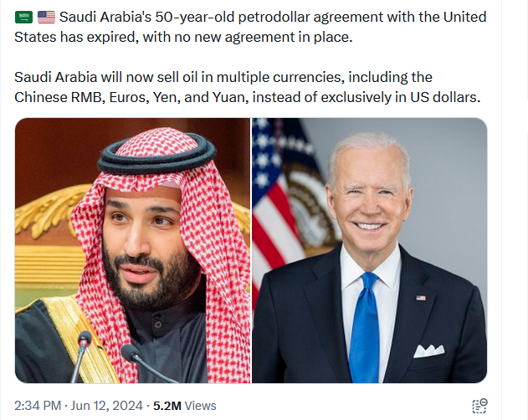Screen dimensions: 528x420
Task: Open the 5.2M view count
Action: click(x=167, y=406)
